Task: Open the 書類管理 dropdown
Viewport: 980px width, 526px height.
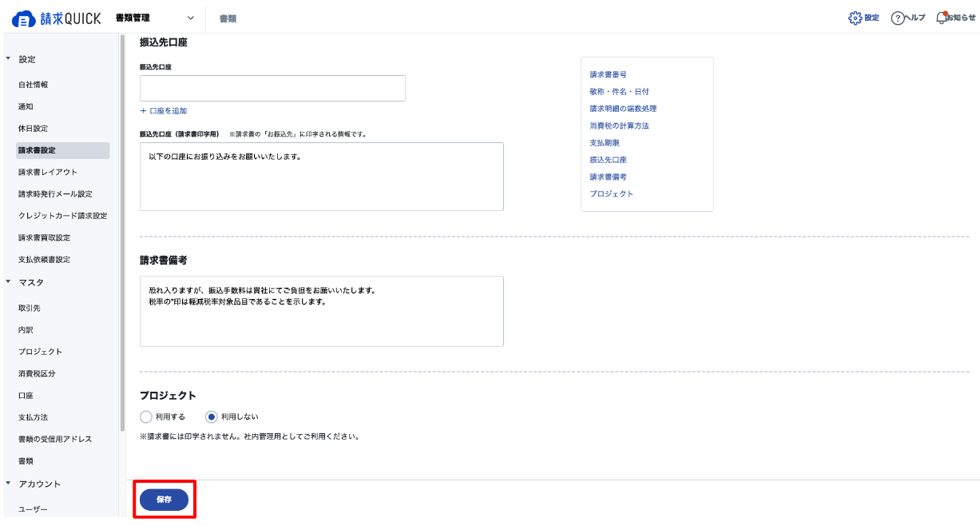Action: 155,18
